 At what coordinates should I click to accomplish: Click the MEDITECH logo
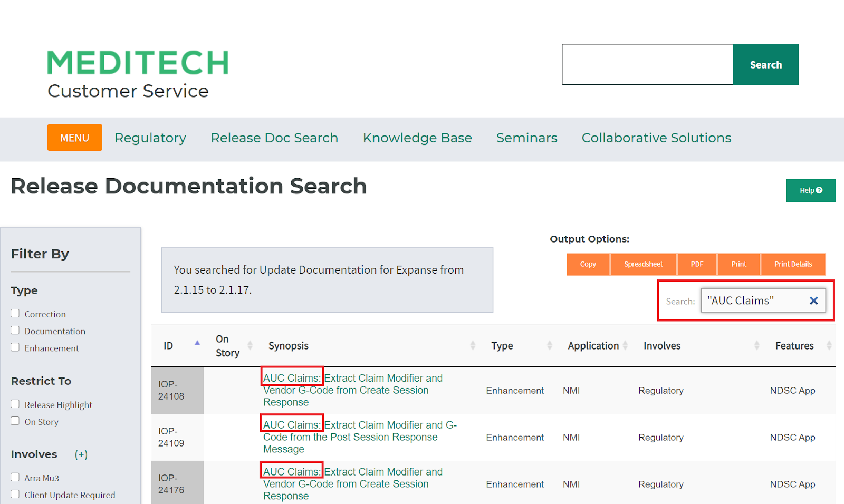coord(138,63)
